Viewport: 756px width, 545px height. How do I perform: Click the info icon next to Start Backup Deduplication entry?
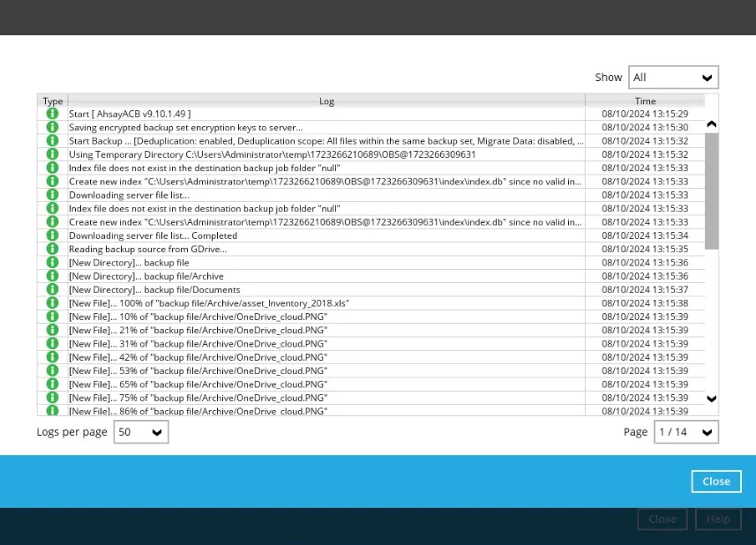[x=52, y=141]
